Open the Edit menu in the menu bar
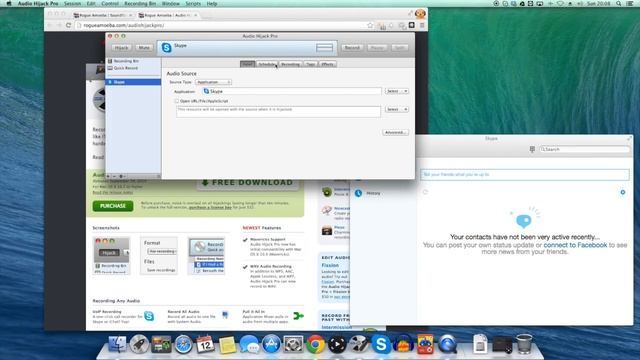The height and width of the screenshot is (360, 640). (x=91, y=3)
